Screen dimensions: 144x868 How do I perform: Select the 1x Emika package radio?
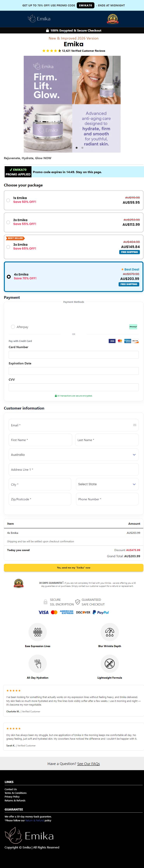(x=8, y=200)
